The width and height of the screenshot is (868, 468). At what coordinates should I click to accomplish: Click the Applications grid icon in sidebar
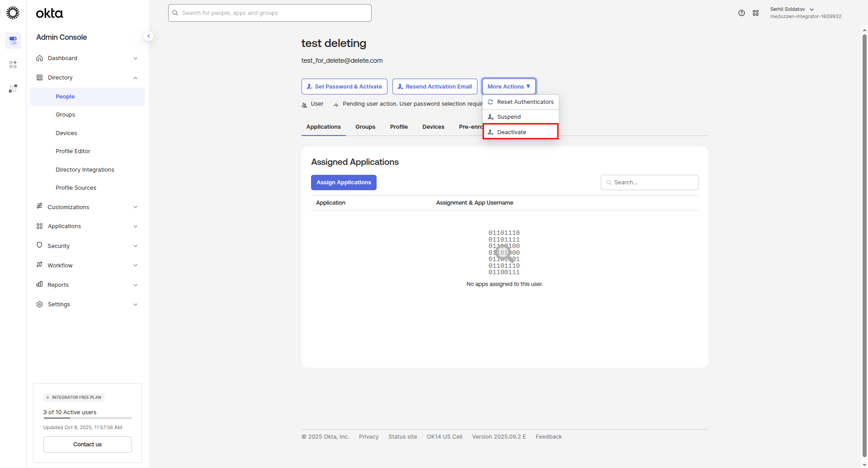point(40,226)
